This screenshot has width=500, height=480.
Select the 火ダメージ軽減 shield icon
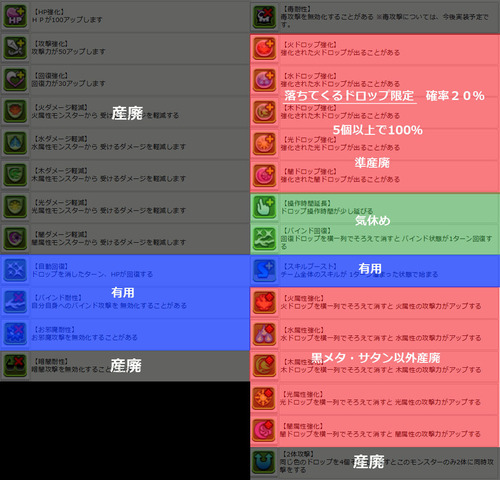[15, 111]
